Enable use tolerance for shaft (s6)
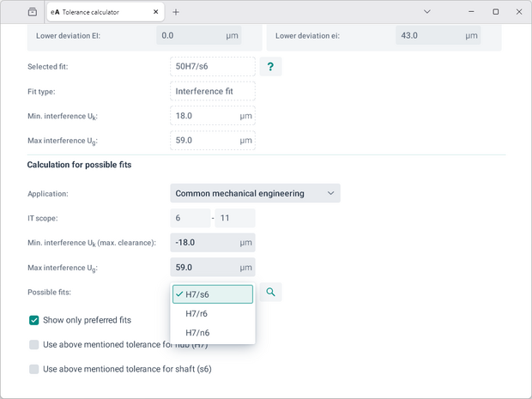The width and height of the screenshot is (532, 399). point(34,369)
